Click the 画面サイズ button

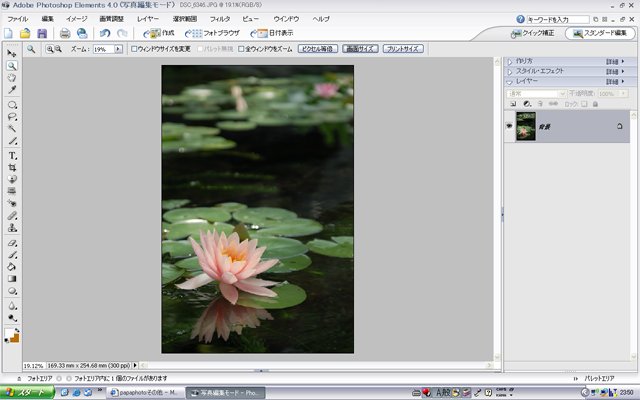point(360,49)
